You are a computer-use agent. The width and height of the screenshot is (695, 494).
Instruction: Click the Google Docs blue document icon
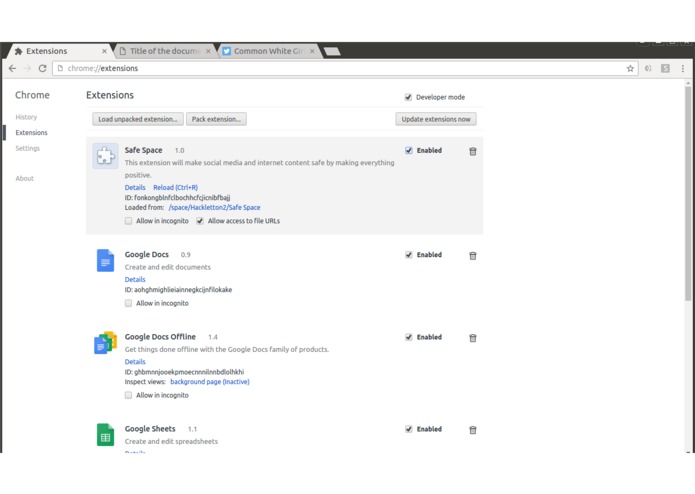tap(105, 260)
